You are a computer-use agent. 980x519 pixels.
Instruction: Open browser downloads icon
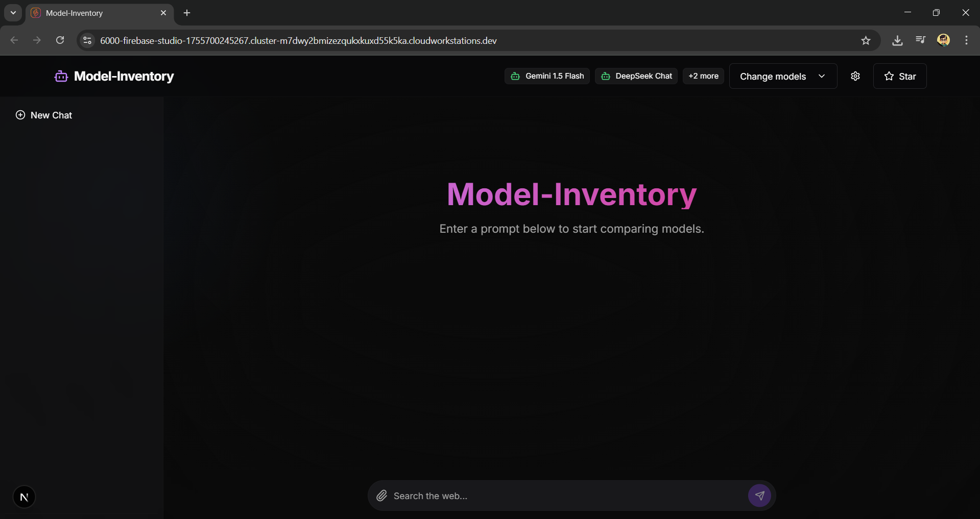tap(897, 40)
